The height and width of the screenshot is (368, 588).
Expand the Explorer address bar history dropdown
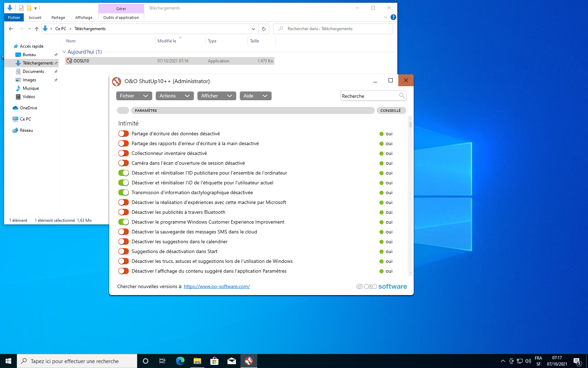(x=253, y=29)
